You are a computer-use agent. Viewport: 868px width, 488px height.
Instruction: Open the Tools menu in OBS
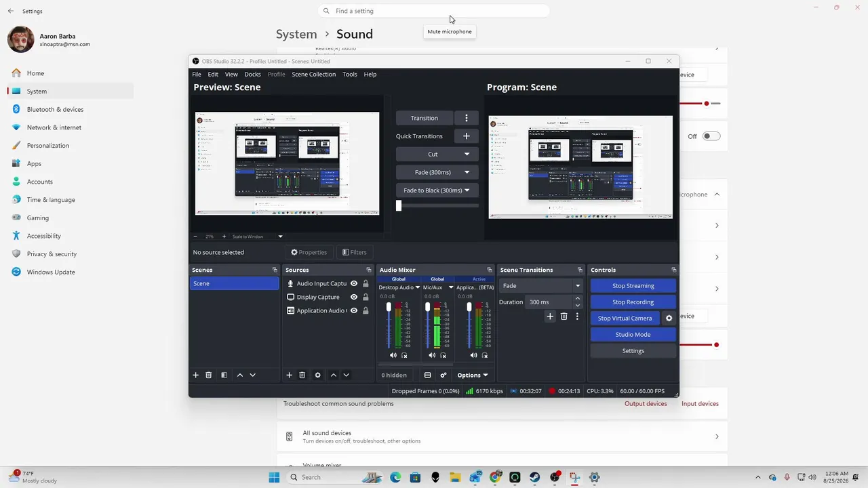[350, 75]
